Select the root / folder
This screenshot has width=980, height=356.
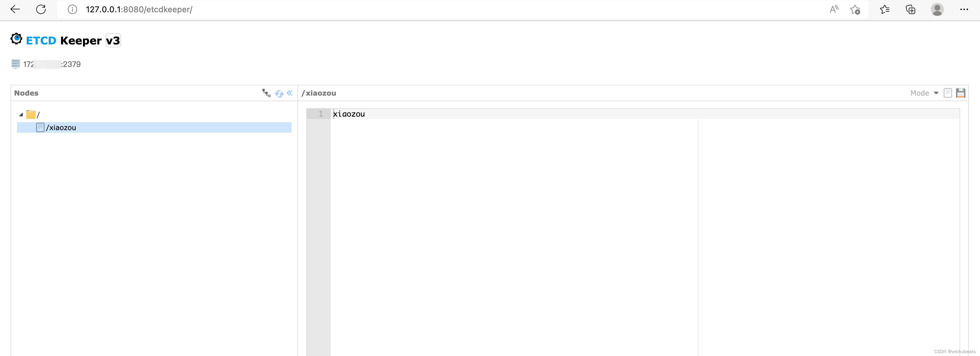pyautogui.click(x=37, y=115)
